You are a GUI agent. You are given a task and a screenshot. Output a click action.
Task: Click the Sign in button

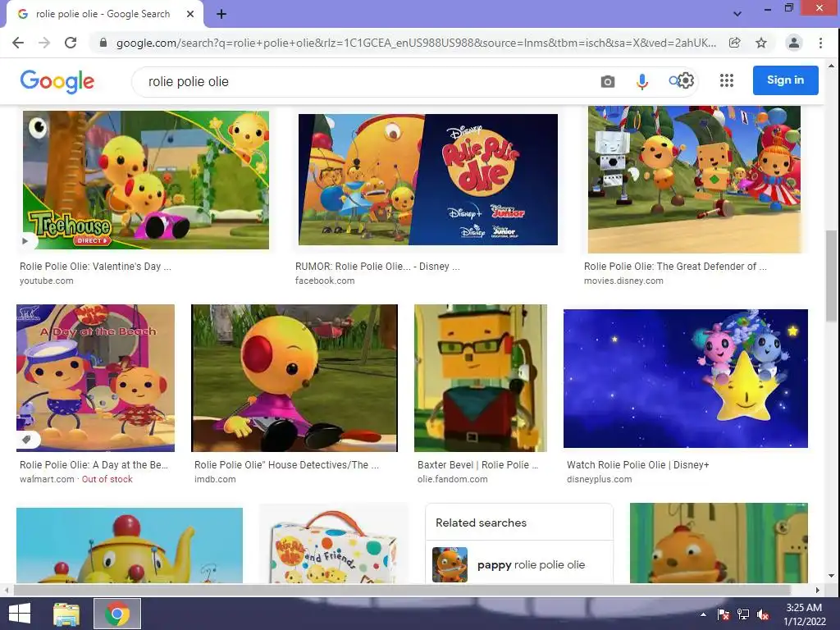[785, 80]
